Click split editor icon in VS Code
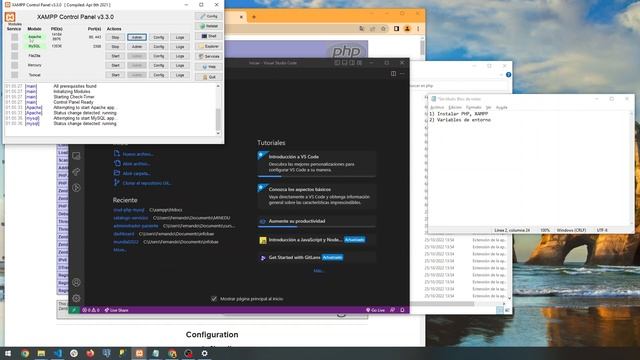The height and width of the screenshot is (360, 640). [x=393, y=74]
